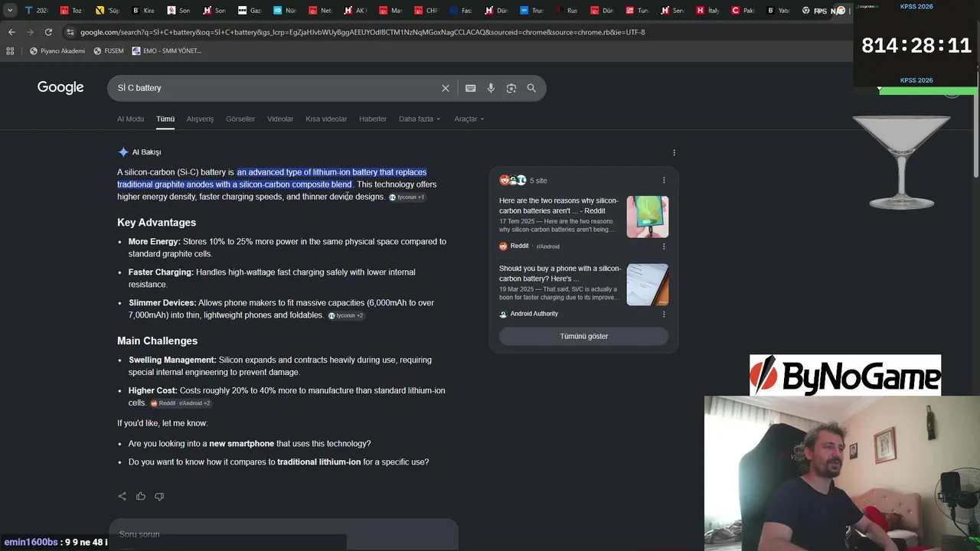Image resolution: width=980 pixels, height=551 pixels.
Task: Open the tab search dropdown arrow
Action: [x=10, y=11]
